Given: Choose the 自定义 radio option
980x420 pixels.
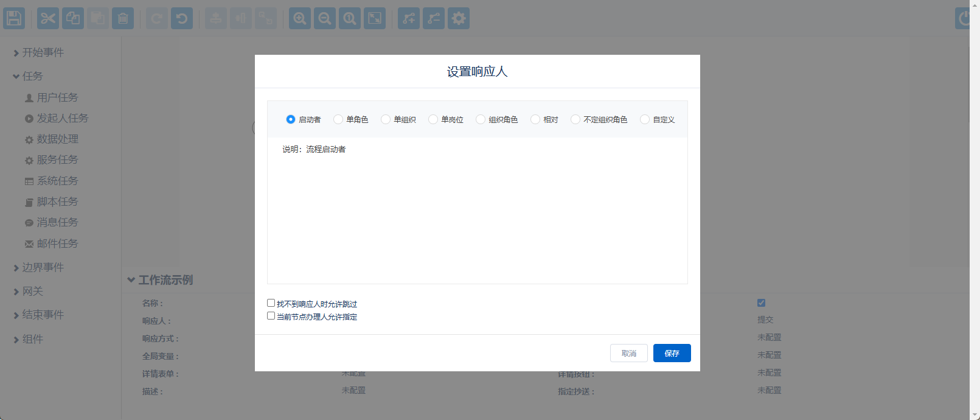Looking at the screenshot, I should click(x=645, y=119).
